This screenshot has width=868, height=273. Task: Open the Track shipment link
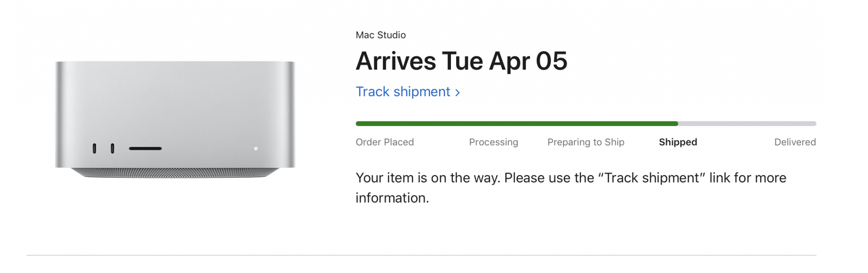403,92
